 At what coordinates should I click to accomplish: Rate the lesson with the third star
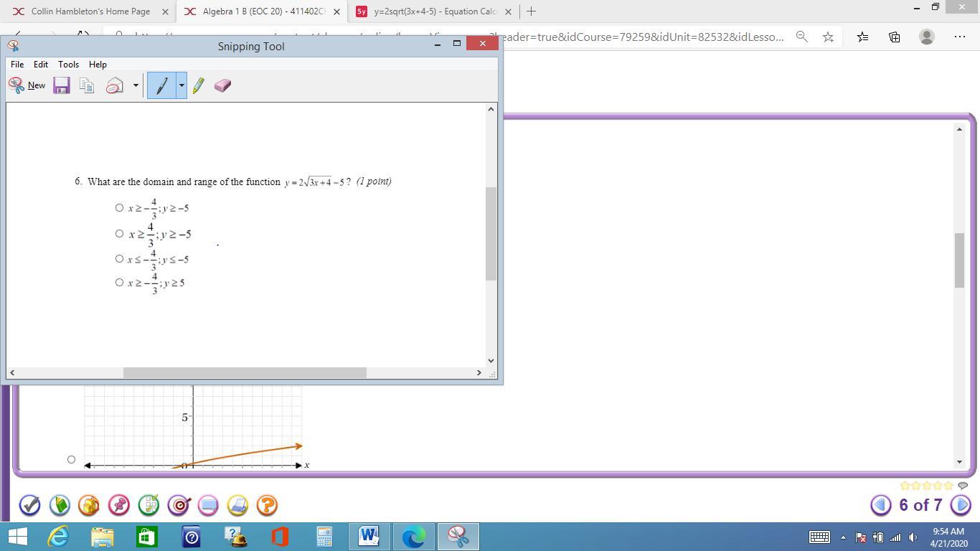pos(927,486)
